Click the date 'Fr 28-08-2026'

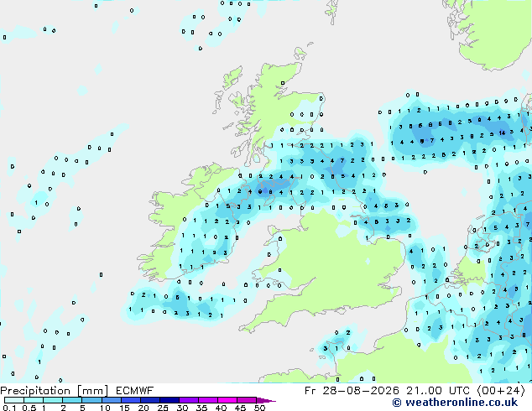click(352, 391)
